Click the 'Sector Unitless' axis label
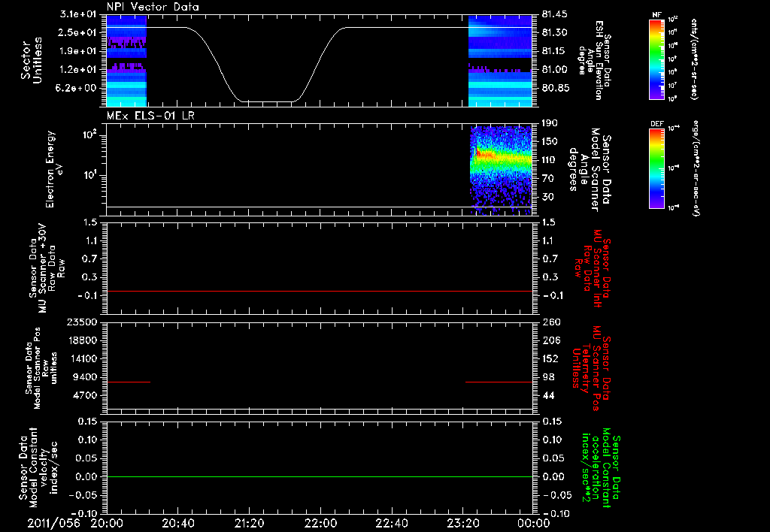 pos(32,60)
